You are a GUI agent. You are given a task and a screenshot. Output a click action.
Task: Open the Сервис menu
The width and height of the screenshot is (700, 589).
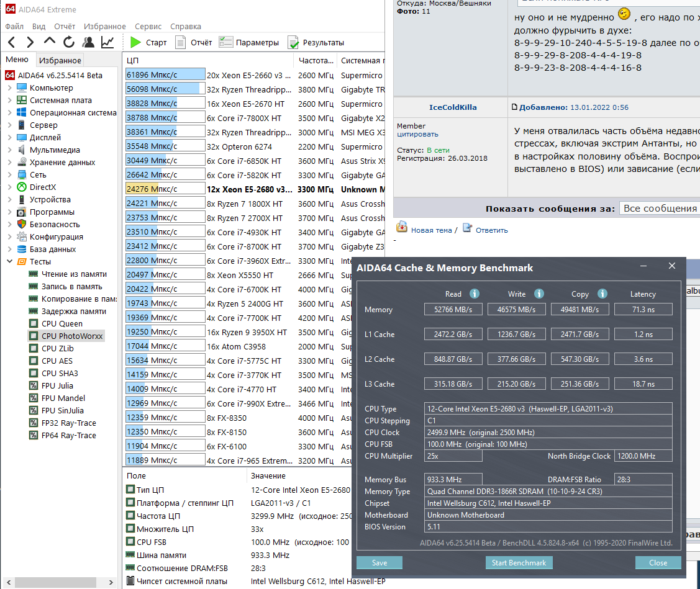(x=148, y=26)
